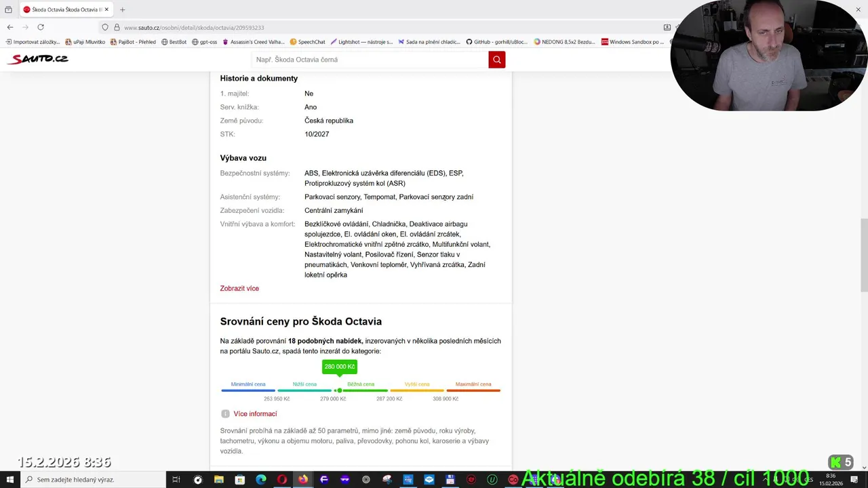Reload the current page

(x=41, y=27)
